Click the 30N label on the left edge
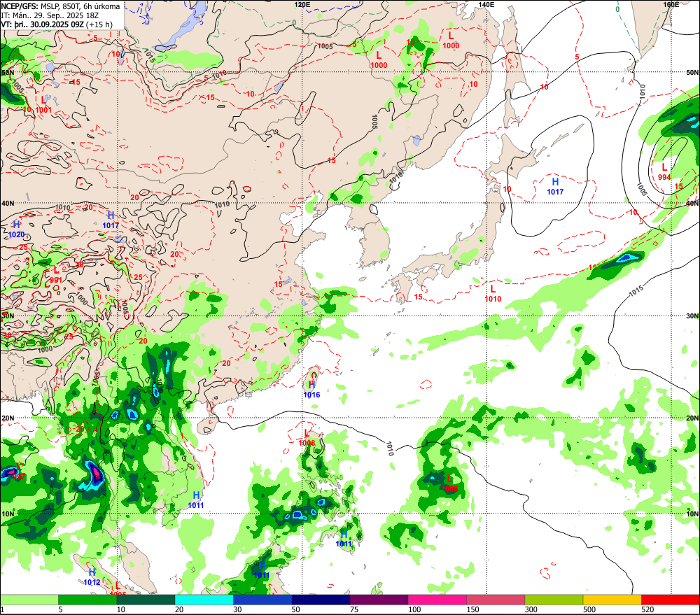700x615 pixels. point(8,316)
